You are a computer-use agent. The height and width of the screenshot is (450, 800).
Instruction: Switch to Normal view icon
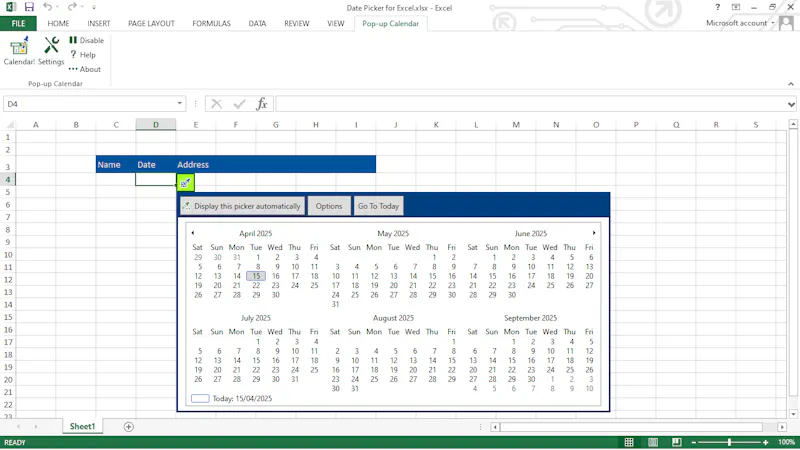[x=629, y=442]
